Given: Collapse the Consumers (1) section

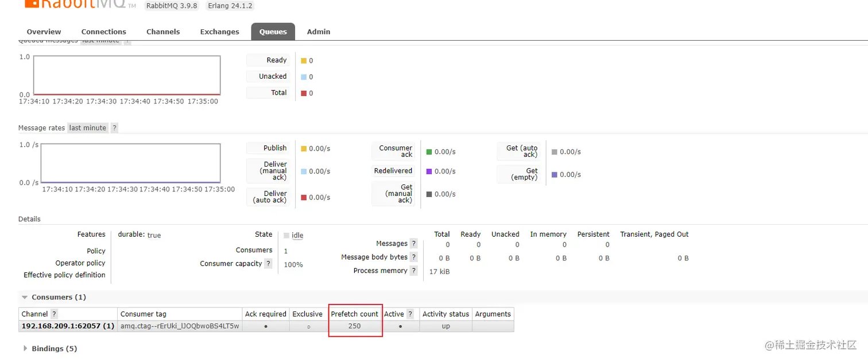Looking at the screenshot, I should pos(54,297).
